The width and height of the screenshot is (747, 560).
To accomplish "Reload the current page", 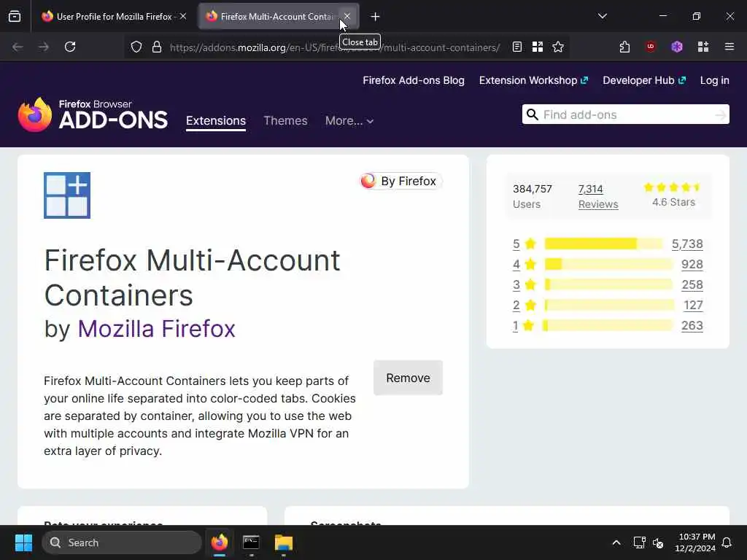I will click(70, 47).
